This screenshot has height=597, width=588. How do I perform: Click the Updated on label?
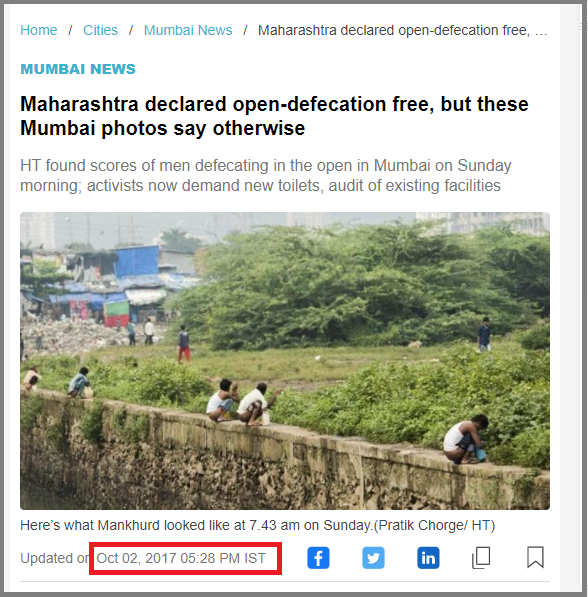[x=56, y=558]
